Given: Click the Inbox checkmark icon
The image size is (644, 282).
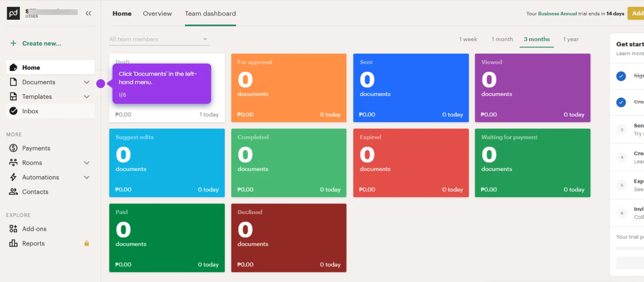Looking at the screenshot, I should click(13, 111).
